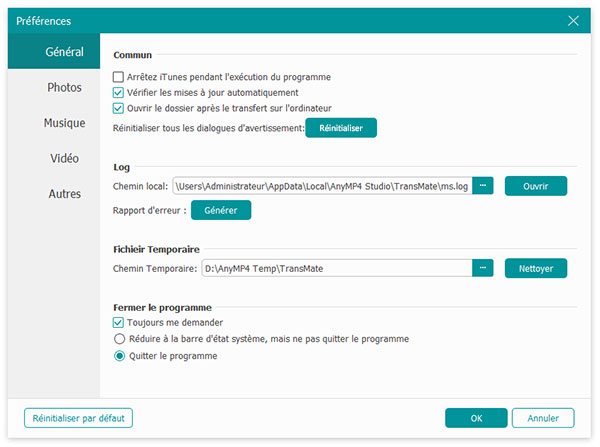Reset all warning dialogs with Réinitialiser
600x447 pixels.
coord(341,128)
